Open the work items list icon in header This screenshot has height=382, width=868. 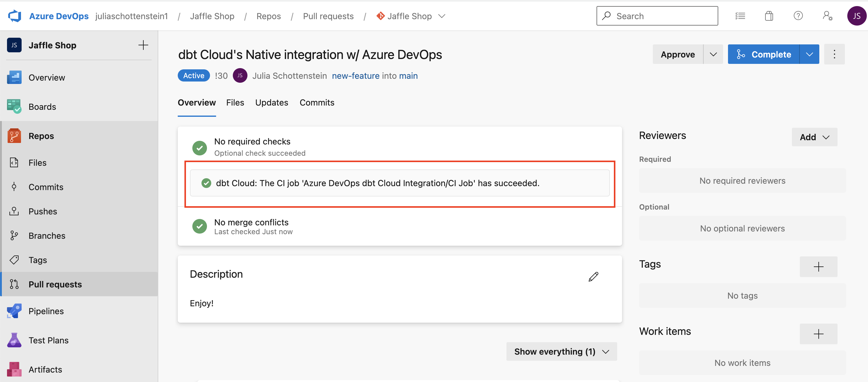740,16
